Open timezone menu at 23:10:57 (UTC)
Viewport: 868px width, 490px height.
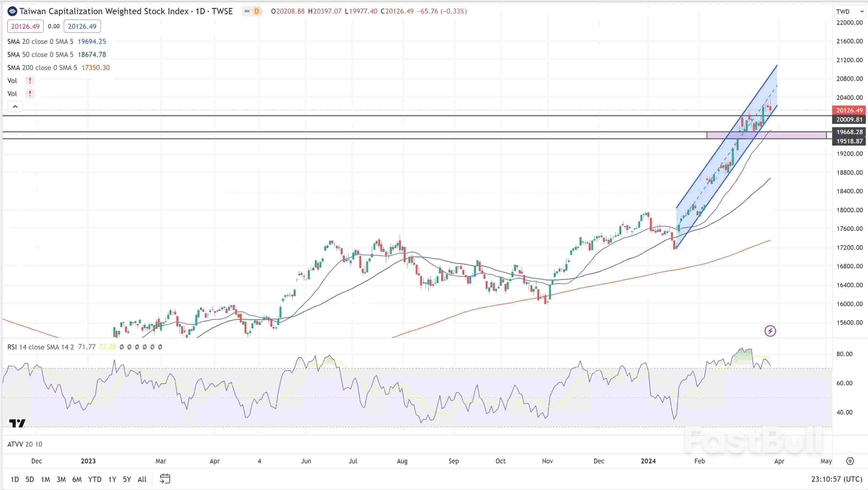click(837, 479)
